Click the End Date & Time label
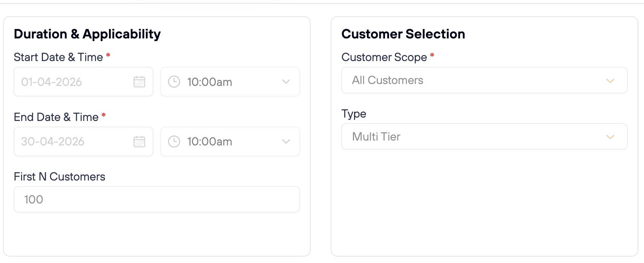 [56, 117]
